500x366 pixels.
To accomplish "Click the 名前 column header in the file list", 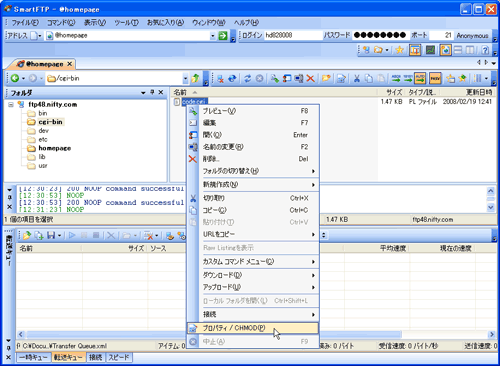I will point(274,92).
